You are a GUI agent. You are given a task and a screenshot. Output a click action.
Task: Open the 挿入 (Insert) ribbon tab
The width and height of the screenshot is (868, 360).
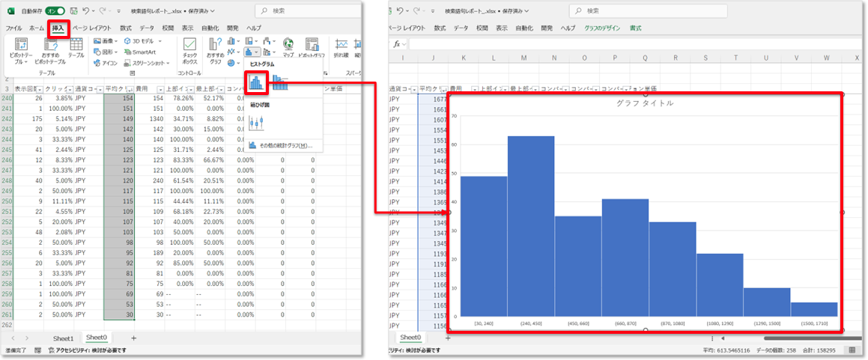coord(58,28)
